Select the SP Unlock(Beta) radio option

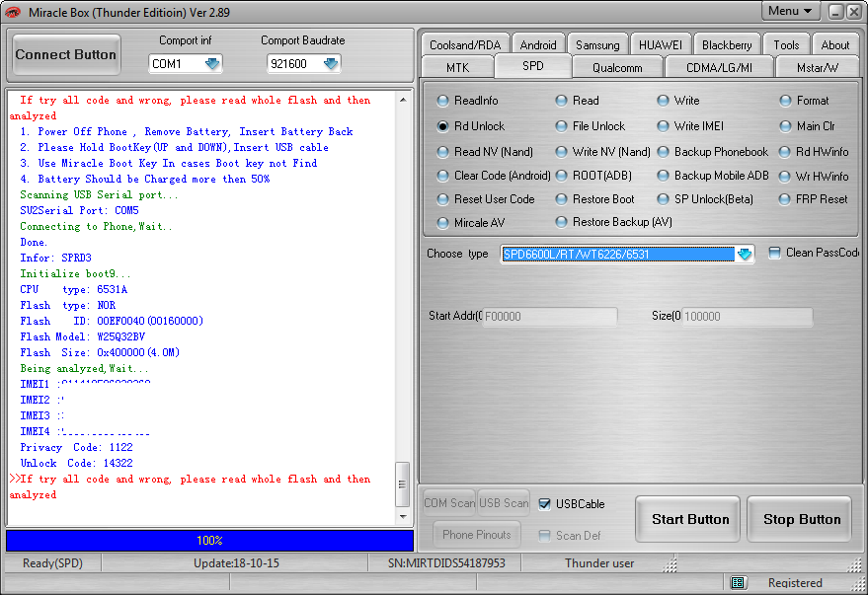pos(705,199)
